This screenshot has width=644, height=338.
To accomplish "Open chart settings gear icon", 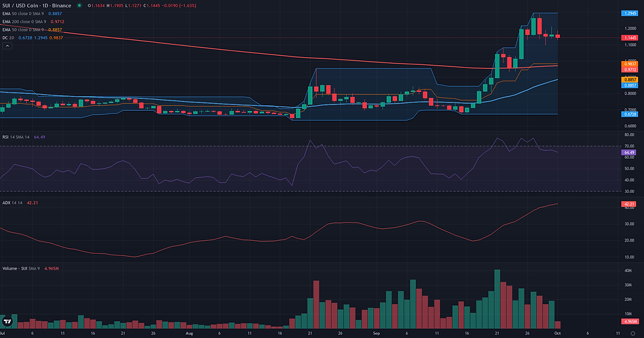I will (x=633, y=333).
